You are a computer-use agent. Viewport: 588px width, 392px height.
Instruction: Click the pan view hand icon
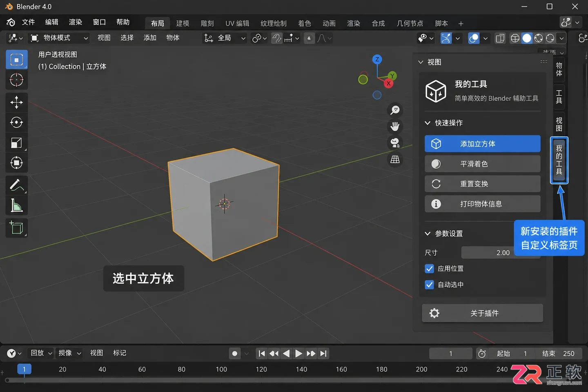tap(395, 127)
